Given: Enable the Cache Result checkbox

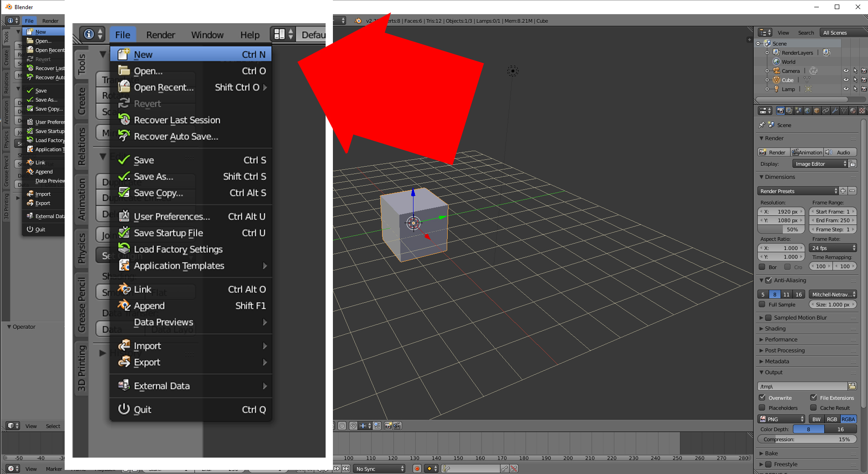Looking at the screenshot, I should 813,408.
